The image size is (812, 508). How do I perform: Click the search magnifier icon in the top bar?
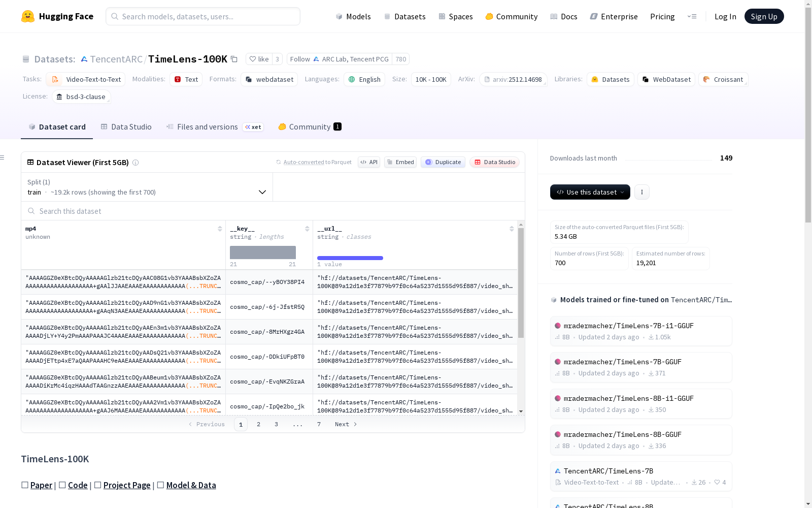tap(115, 16)
